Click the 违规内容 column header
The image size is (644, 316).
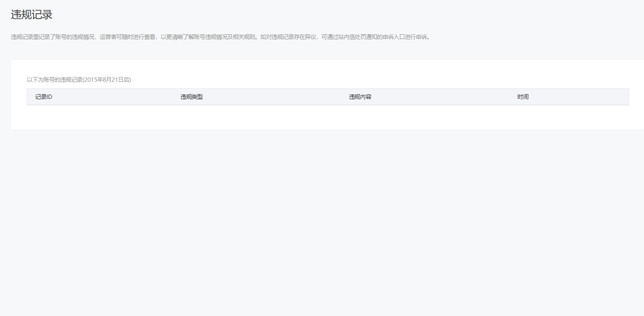tap(360, 97)
